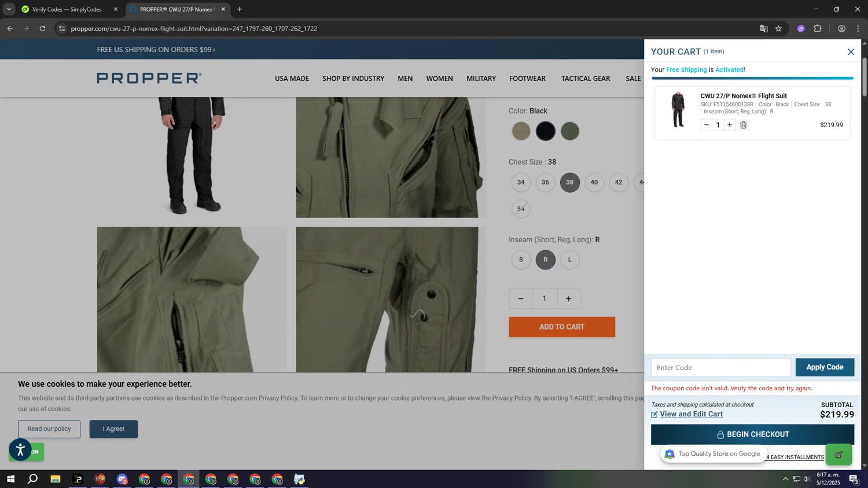Choose chest size 38
Screen dimensions: 868x488
tap(570, 182)
